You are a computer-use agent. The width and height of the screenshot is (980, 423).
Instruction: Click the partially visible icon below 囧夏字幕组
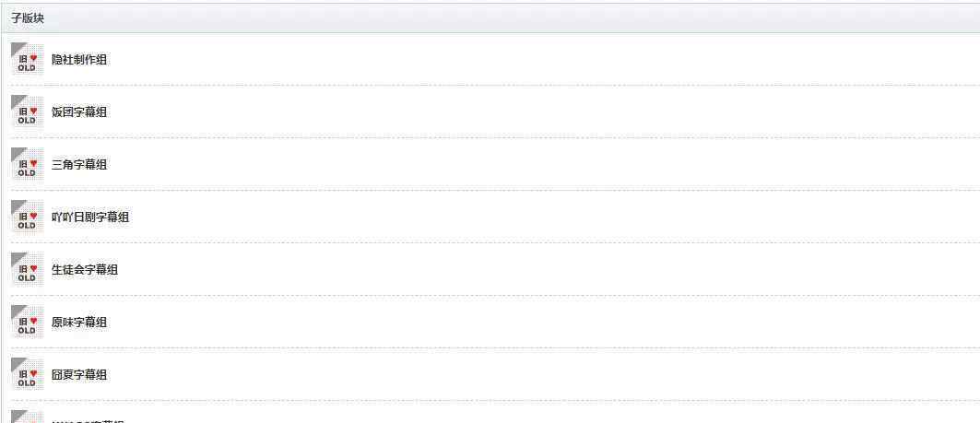(27, 417)
